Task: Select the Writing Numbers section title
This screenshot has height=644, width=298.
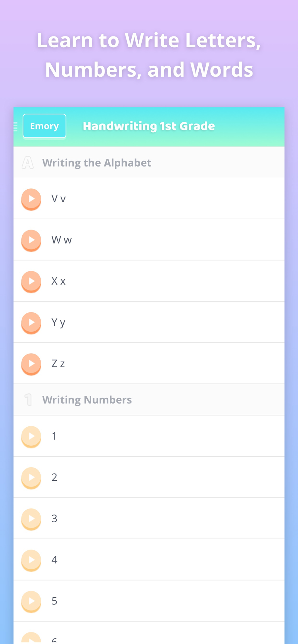Action: click(87, 400)
